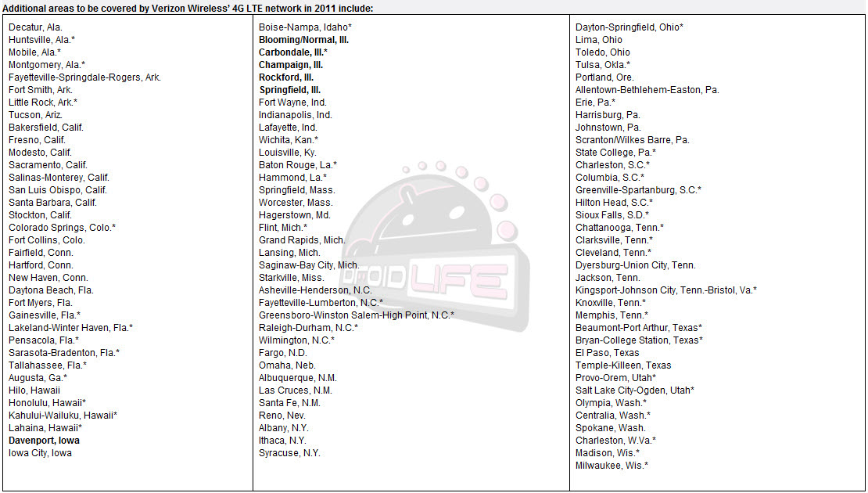This screenshot has width=868, height=493.
Task: Select 'Lakeland-Winter Haven, Fla.*' text
Action: pyautogui.click(x=71, y=328)
